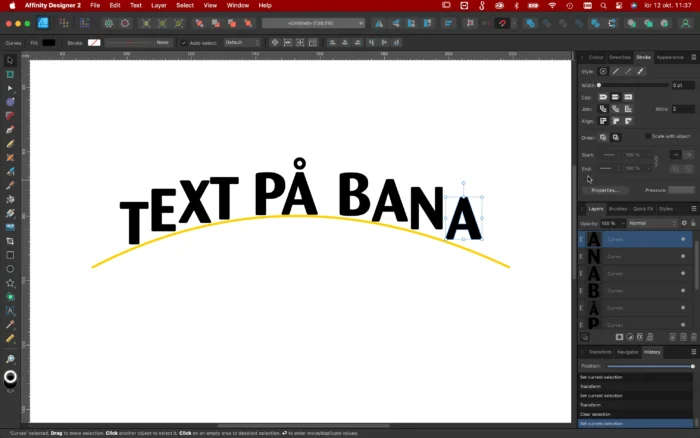Click the Boolean Add operation icon
The height and width of the screenshot is (438, 700).
pyautogui.click(x=530, y=23)
